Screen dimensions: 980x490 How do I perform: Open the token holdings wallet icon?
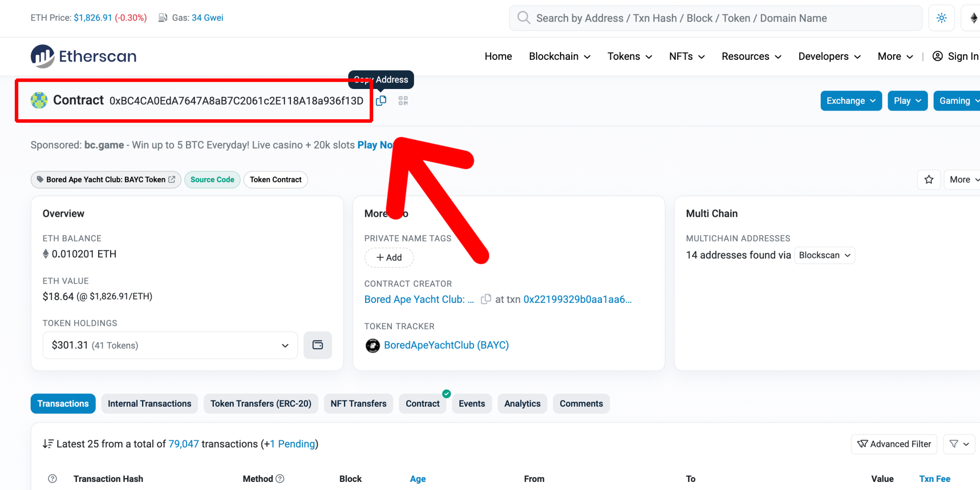318,345
